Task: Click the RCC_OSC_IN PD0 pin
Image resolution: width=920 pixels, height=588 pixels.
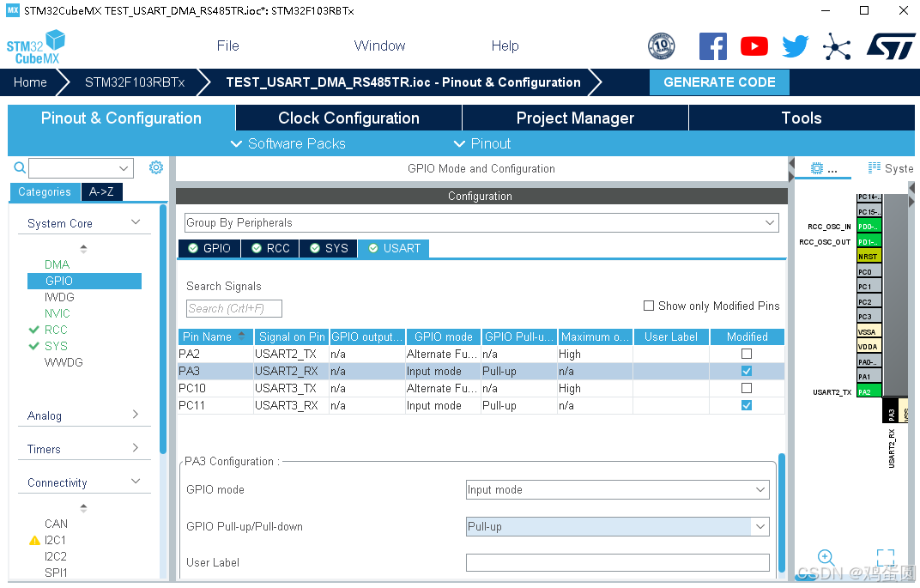Action: point(869,227)
